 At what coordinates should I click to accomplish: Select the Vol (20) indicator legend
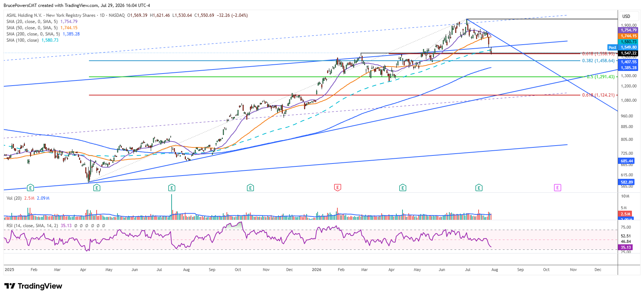[14, 198]
